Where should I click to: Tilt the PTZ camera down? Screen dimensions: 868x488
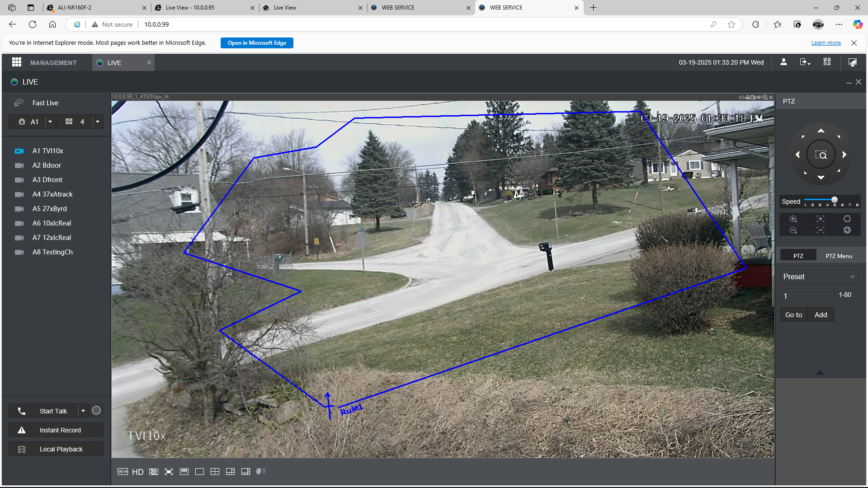point(821,178)
